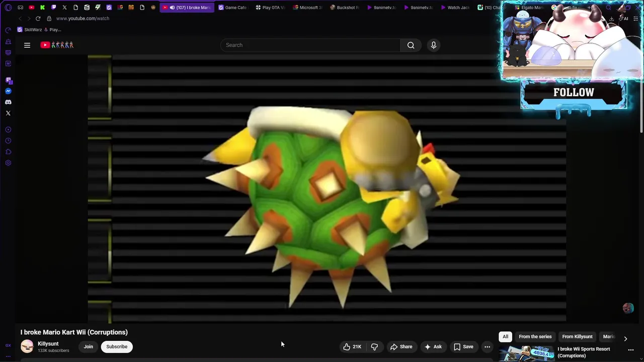View site info lock icon
644x362 pixels.
(49, 19)
